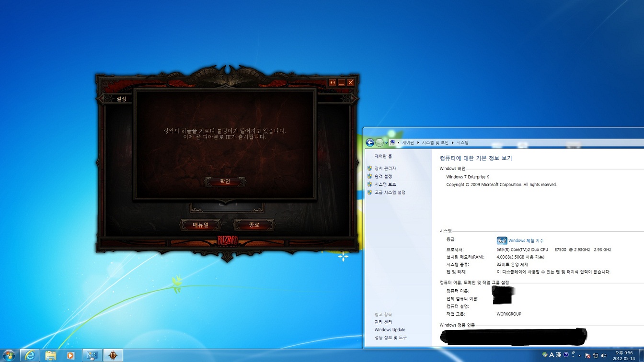Minimize the Diablo installer window
Image resolution: width=644 pixels, height=362 pixels.
[x=342, y=82]
